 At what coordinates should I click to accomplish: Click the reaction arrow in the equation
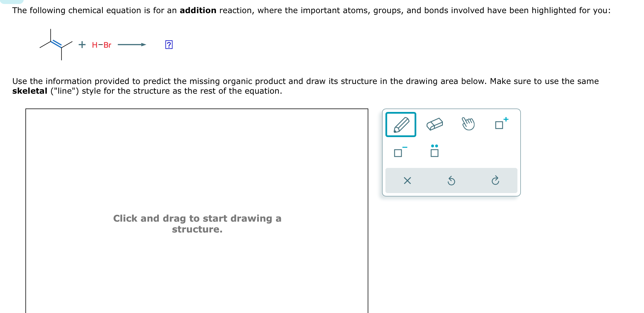tap(132, 45)
